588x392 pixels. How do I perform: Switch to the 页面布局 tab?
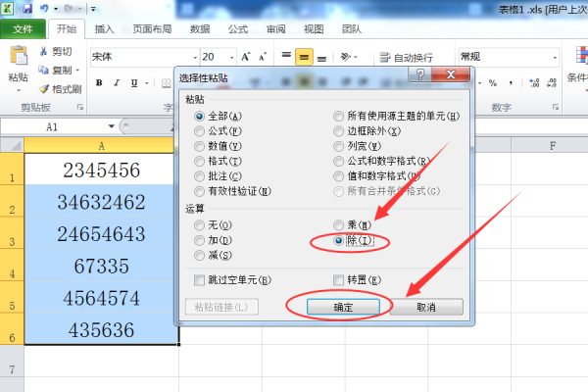tap(152, 28)
